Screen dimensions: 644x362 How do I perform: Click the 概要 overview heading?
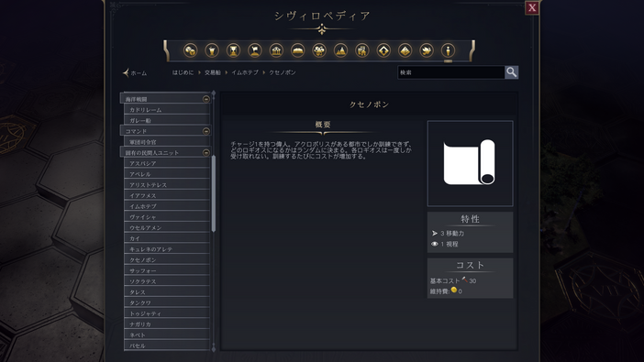pyautogui.click(x=323, y=125)
